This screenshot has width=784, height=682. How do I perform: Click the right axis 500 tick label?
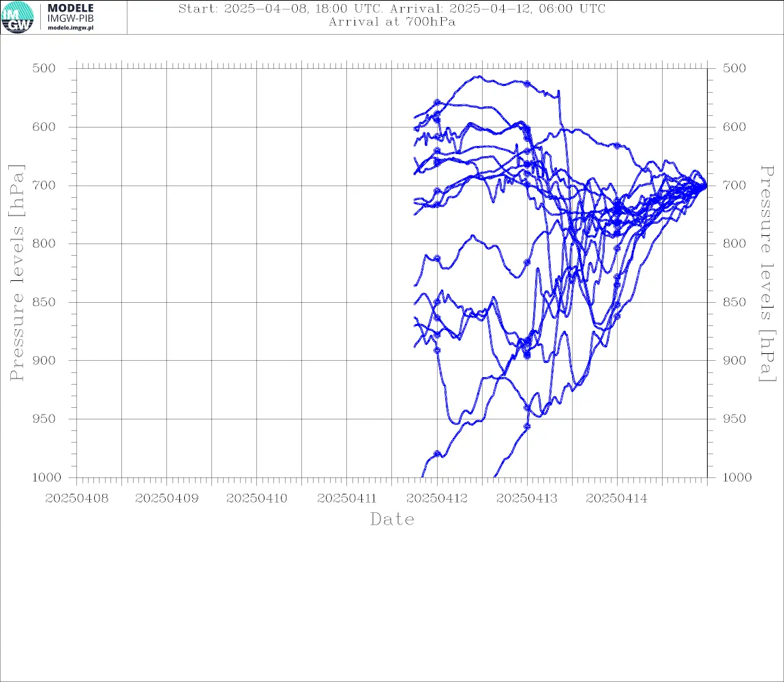(x=734, y=68)
